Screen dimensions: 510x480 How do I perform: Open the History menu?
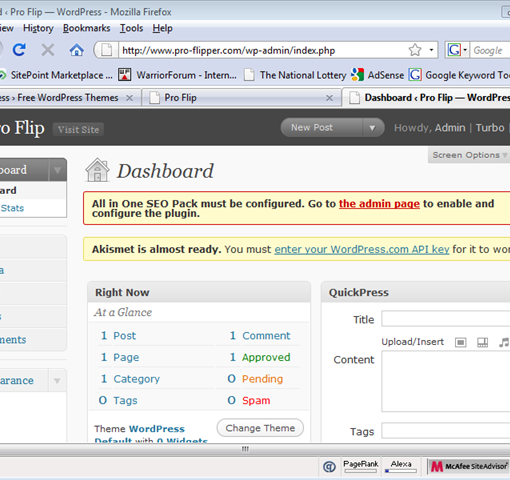click(x=38, y=28)
